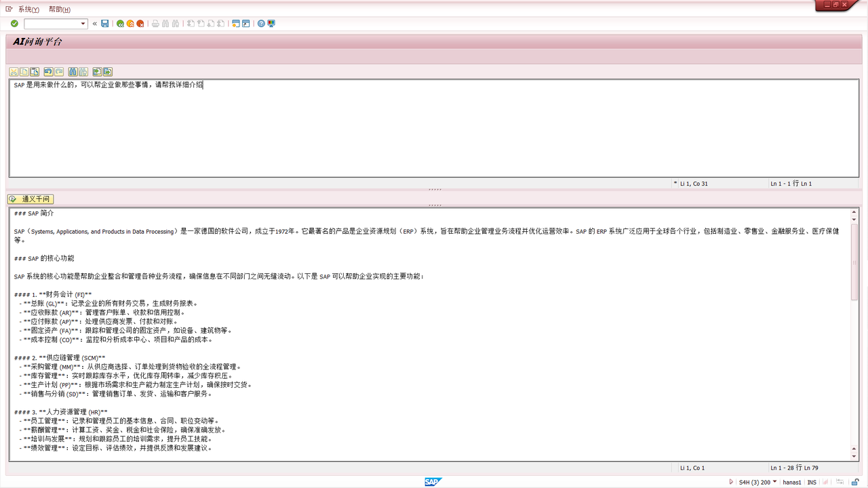Open the transaction command field dropdown
Screen dimensions: 868x488
point(83,24)
